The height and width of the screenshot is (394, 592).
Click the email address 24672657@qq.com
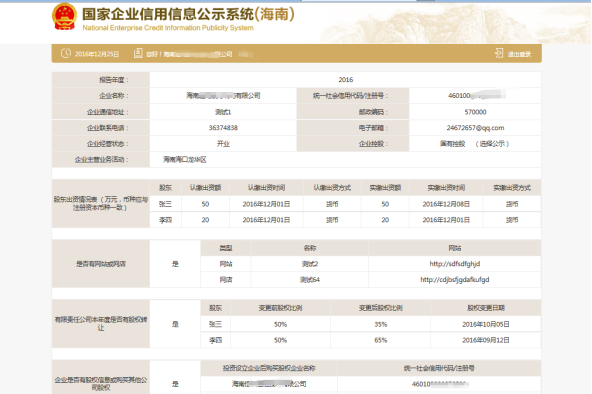[475, 128]
